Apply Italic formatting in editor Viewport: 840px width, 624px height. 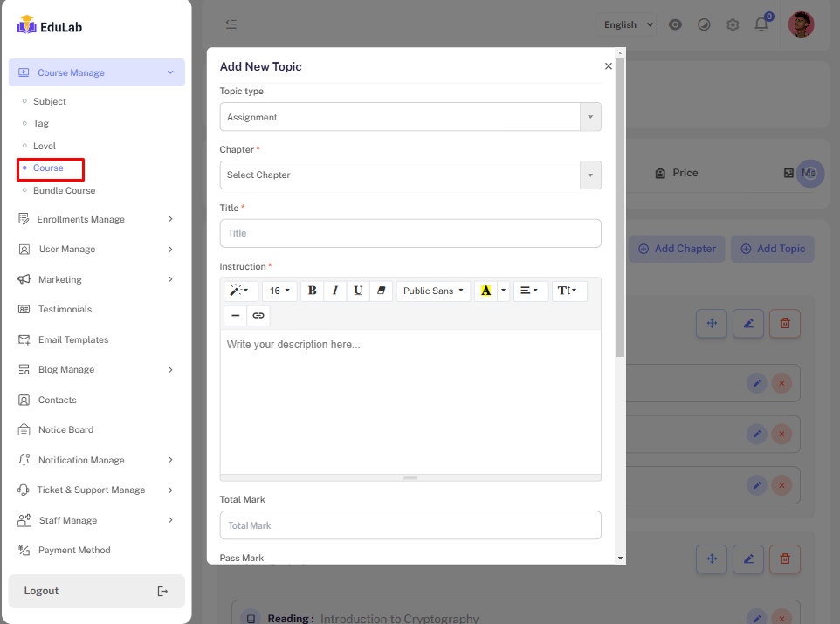pyautogui.click(x=334, y=291)
